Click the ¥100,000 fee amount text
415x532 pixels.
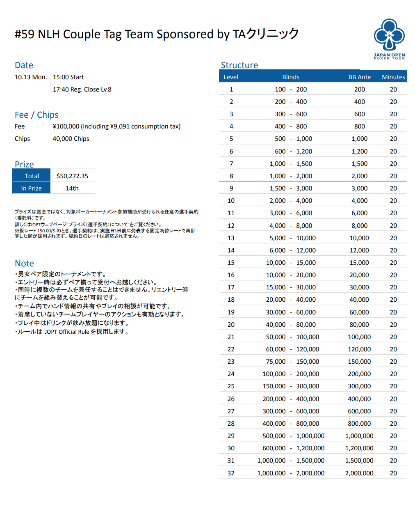coord(116,126)
